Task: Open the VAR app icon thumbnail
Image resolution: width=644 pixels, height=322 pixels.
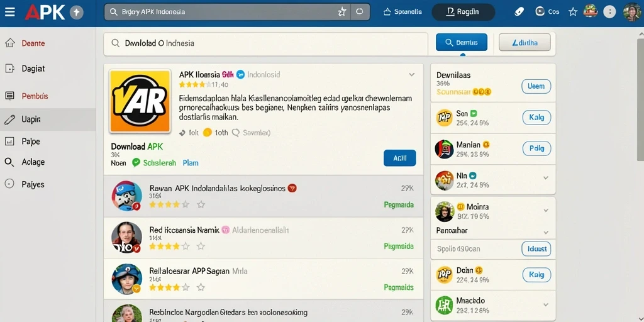Action: [x=140, y=101]
